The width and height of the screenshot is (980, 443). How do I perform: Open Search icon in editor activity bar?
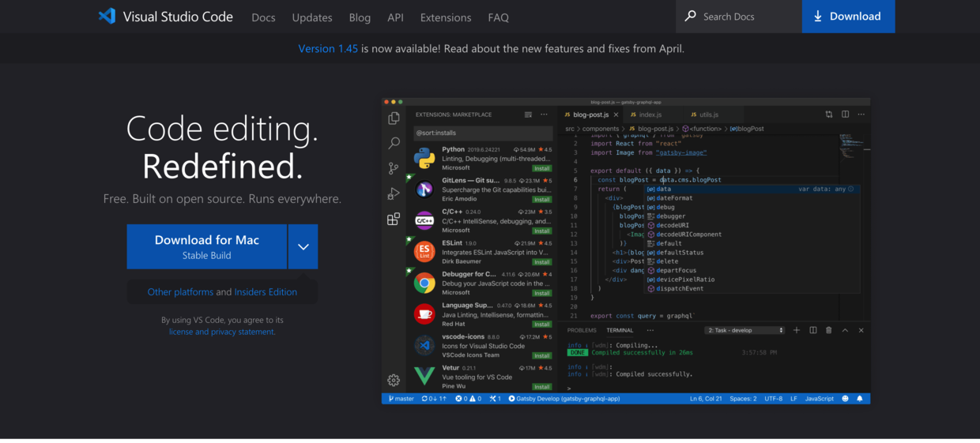tap(394, 143)
